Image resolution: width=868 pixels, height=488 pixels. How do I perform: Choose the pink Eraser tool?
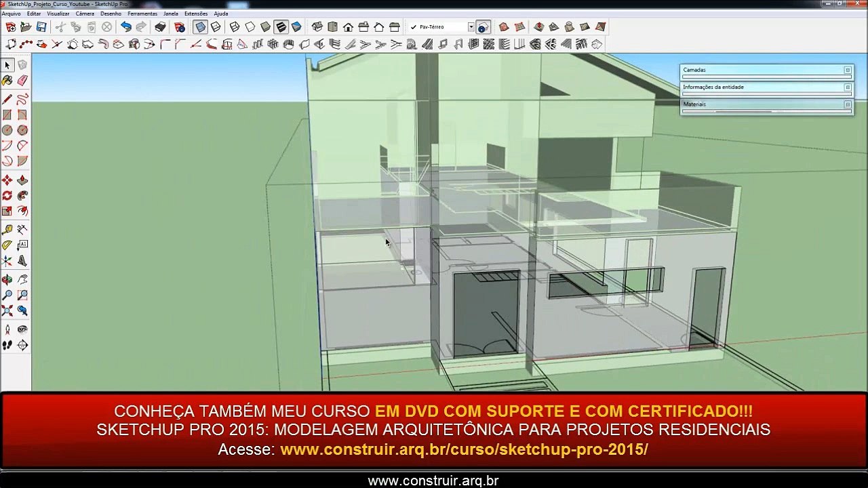22,81
